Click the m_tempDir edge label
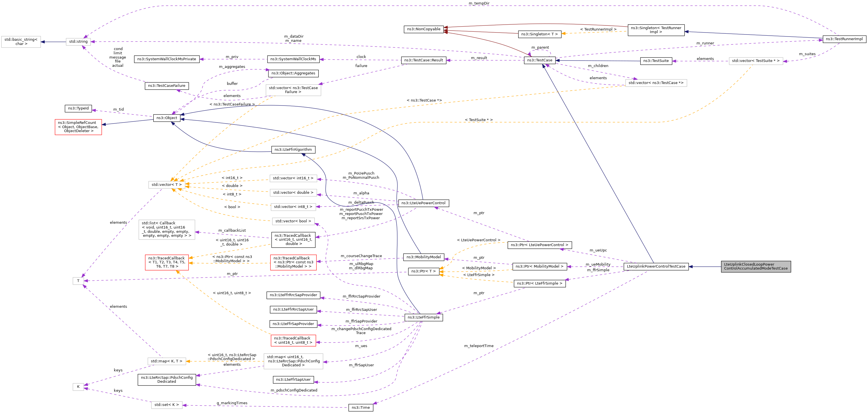 (x=479, y=3)
